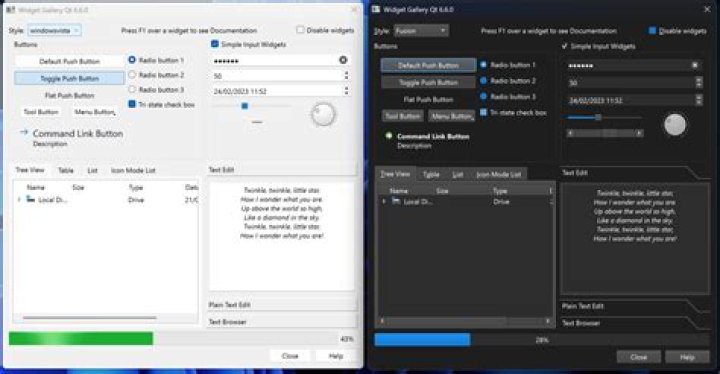Click the horizontal slider handle in light window

click(245, 106)
